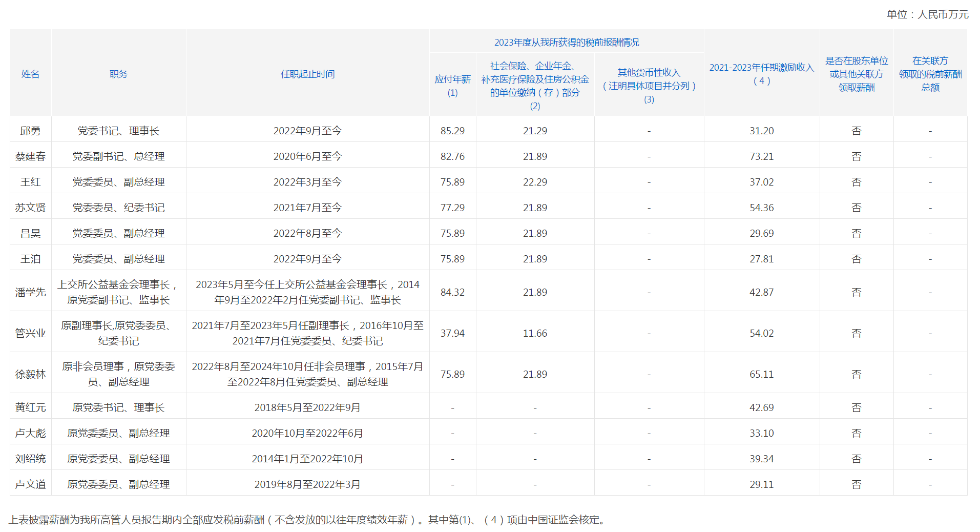Click the 是否在股东单位或其他关联方领取薪酬 header
The image size is (980, 532).
pyautogui.click(x=856, y=74)
